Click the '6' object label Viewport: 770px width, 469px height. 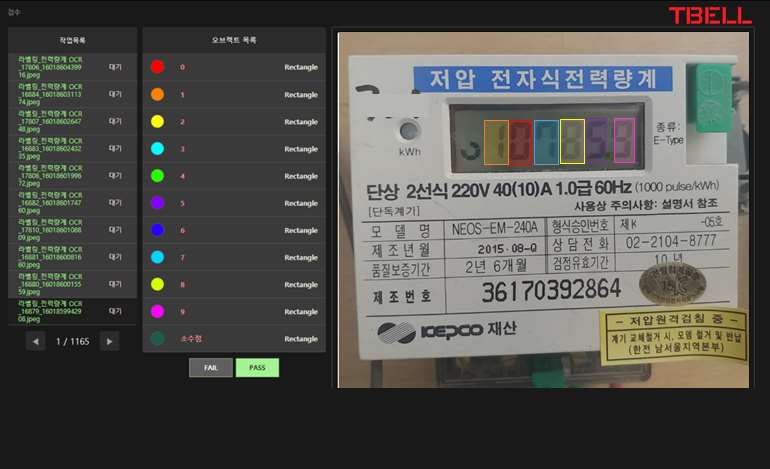click(182, 230)
